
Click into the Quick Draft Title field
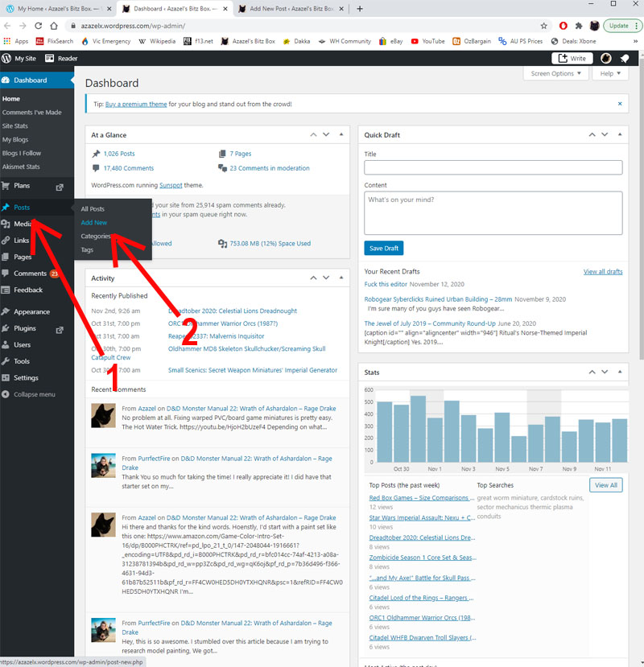coord(493,167)
